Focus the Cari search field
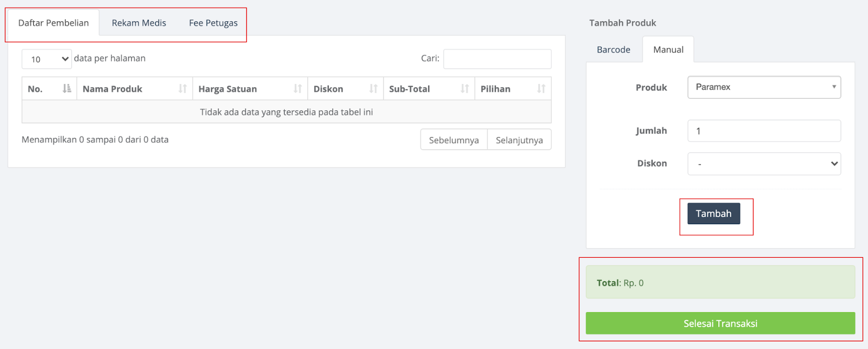This screenshot has height=349, width=868. [x=497, y=59]
